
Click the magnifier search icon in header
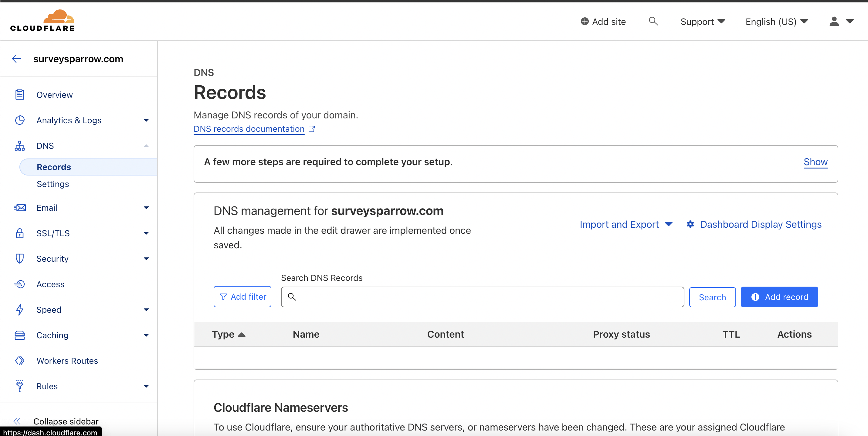pyautogui.click(x=653, y=21)
